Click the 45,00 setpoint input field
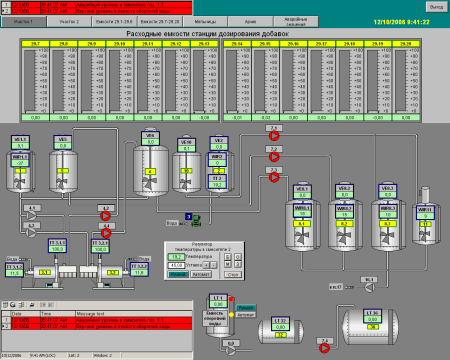This screenshot has width=450, height=360. [176, 265]
